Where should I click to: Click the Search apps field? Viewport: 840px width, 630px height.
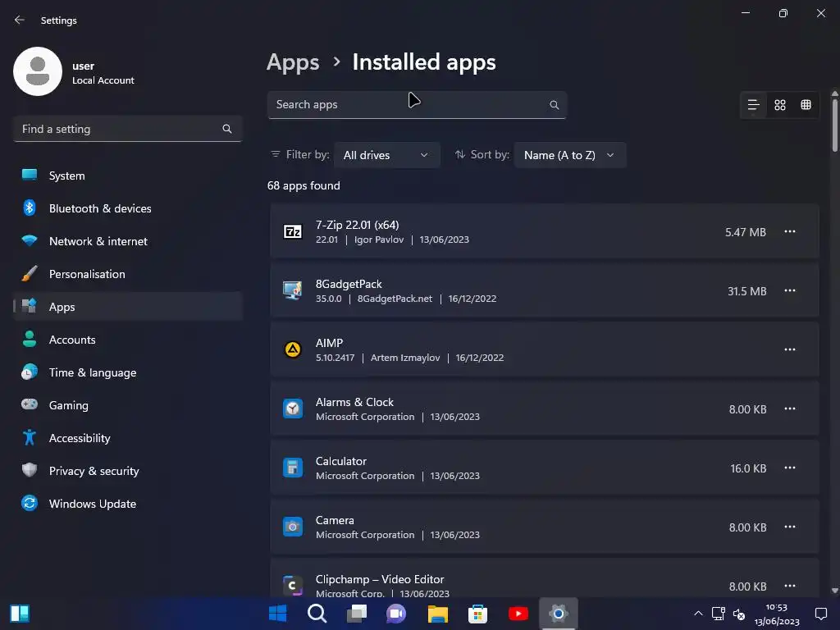pyautogui.click(x=417, y=105)
